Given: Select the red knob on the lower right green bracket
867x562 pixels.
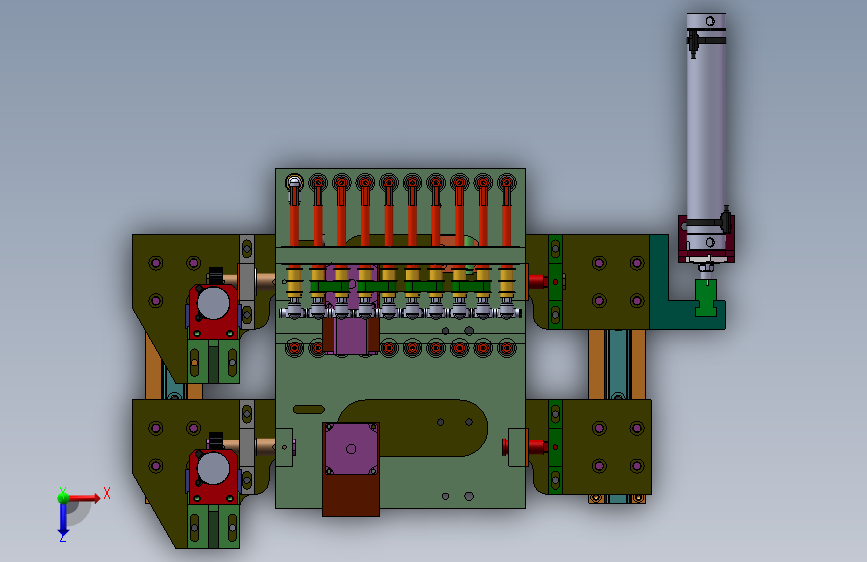Looking at the screenshot, I should pos(537,446).
